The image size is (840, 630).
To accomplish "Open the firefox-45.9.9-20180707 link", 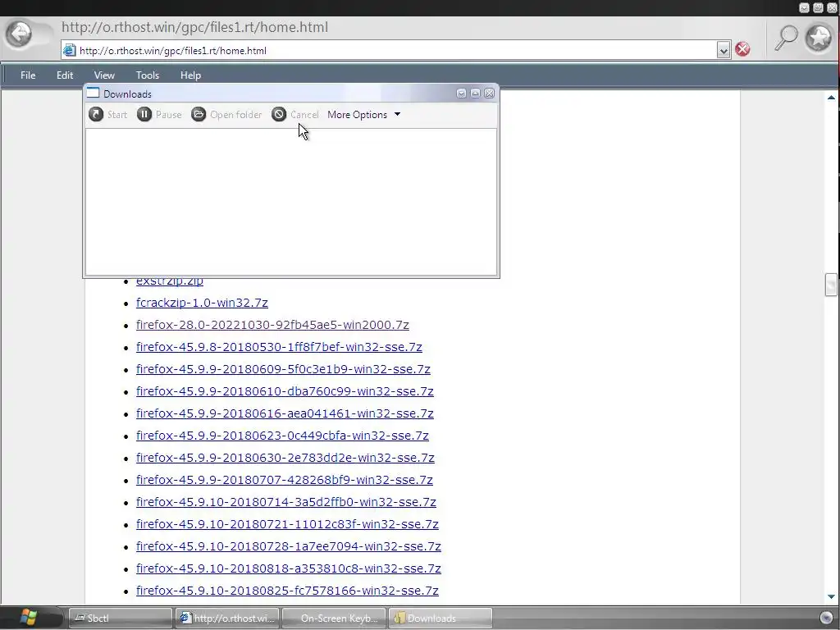I will [284, 479].
